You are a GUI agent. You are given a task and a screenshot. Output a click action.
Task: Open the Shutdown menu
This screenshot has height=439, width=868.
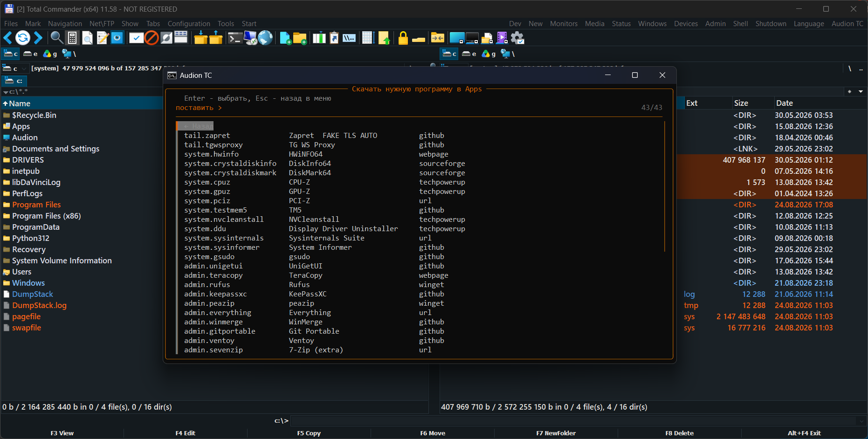point(771,24)
